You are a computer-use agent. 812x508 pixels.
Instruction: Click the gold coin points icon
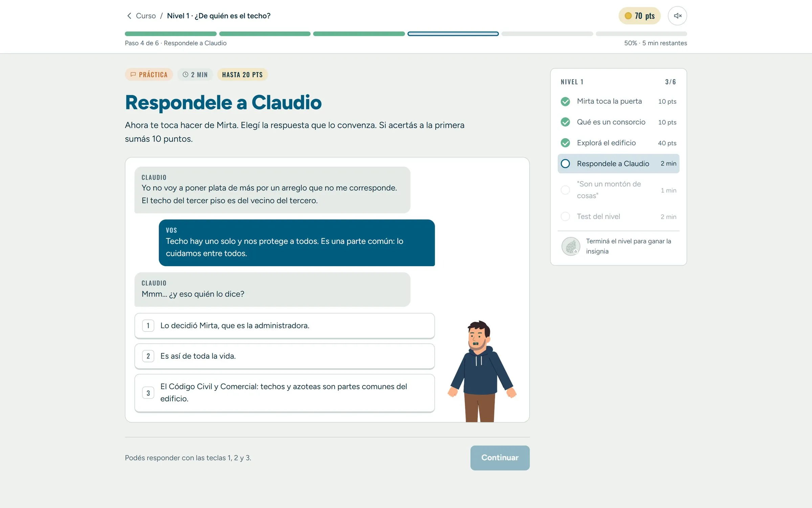[628, 16]
